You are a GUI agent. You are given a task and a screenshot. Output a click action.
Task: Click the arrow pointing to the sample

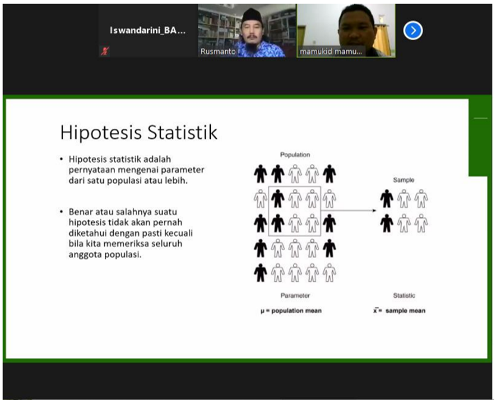pos(349,210)
